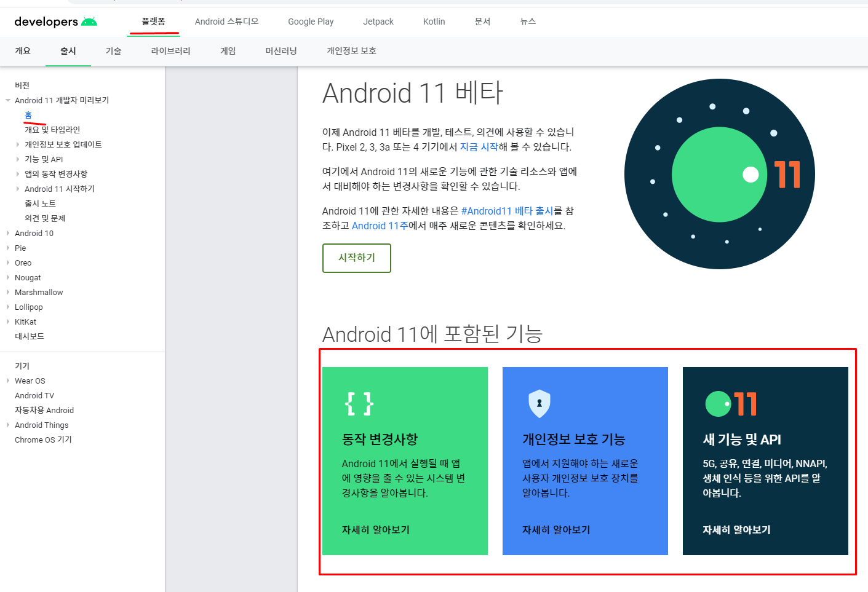Open 출시 노트 in sidebar

pyautogui.click(x=40, y=203)
